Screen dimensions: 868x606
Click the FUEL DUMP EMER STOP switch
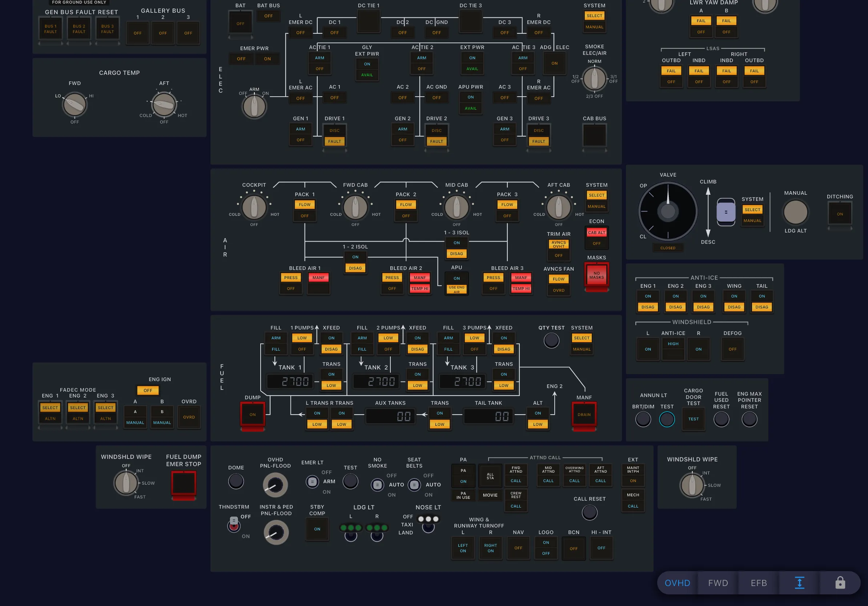[184, 484]
